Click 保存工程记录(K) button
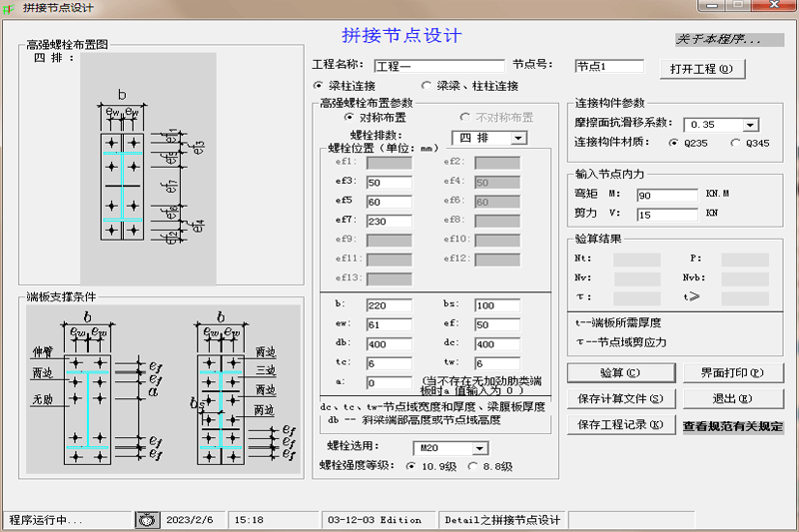 coord(620,424)
